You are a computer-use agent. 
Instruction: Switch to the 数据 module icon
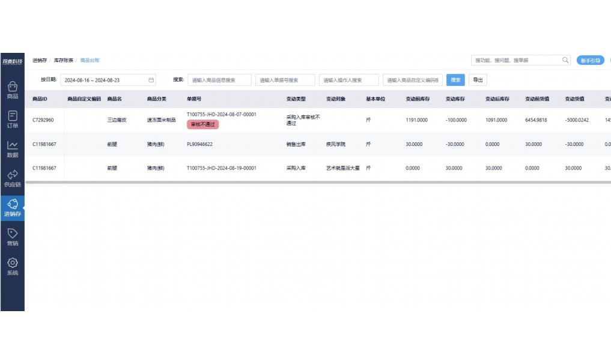[12, 149]
